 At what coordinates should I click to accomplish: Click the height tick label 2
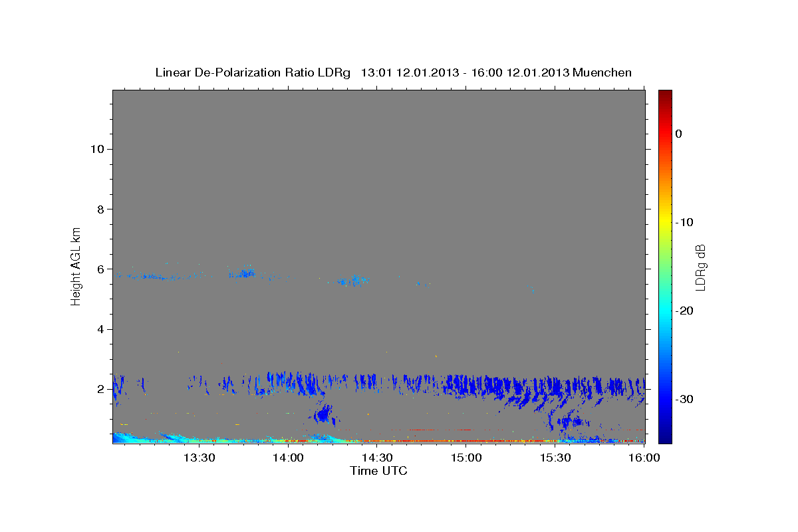click(x=99, y=390)
